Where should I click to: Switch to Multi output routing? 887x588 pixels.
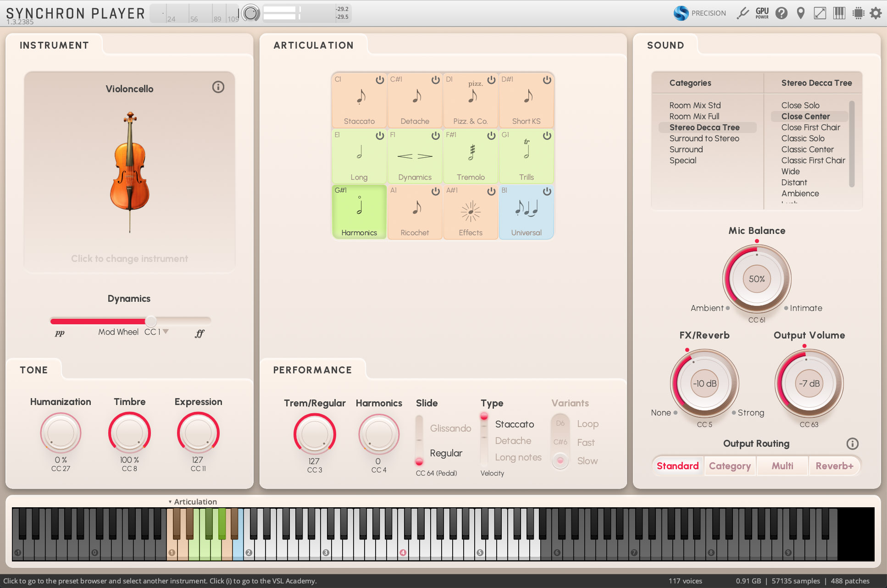(x=782, y=466)
